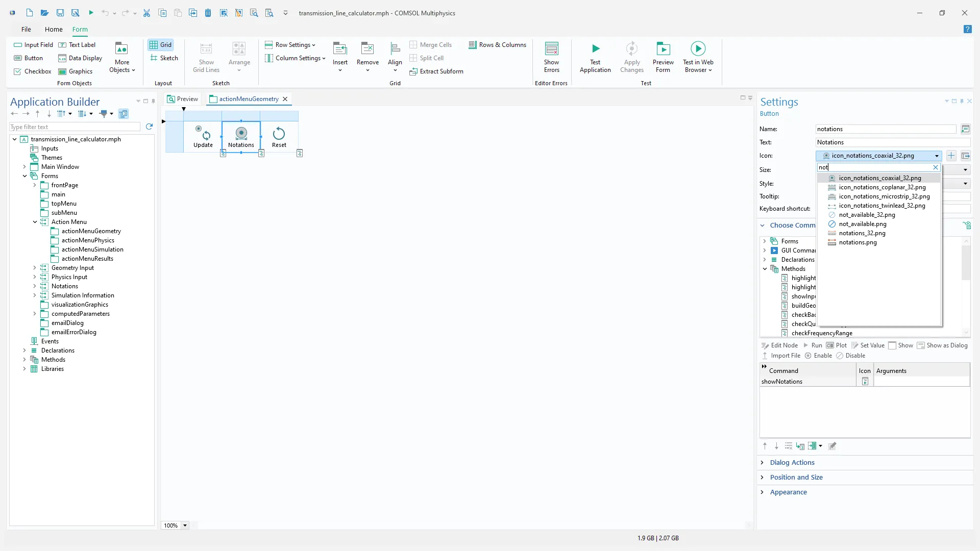
Task: Insert a Checkbox form object
Action: 33,71
